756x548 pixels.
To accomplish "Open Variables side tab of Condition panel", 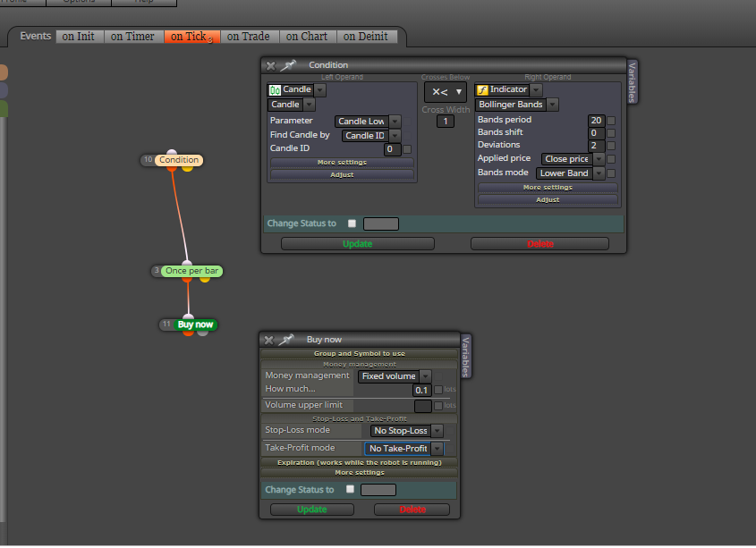I will (633, 82).
